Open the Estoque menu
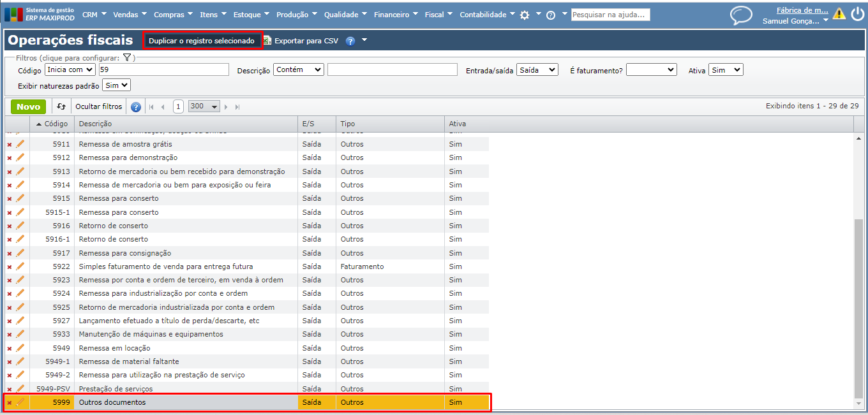Viewport: 868px width, 415px height. 251,15
